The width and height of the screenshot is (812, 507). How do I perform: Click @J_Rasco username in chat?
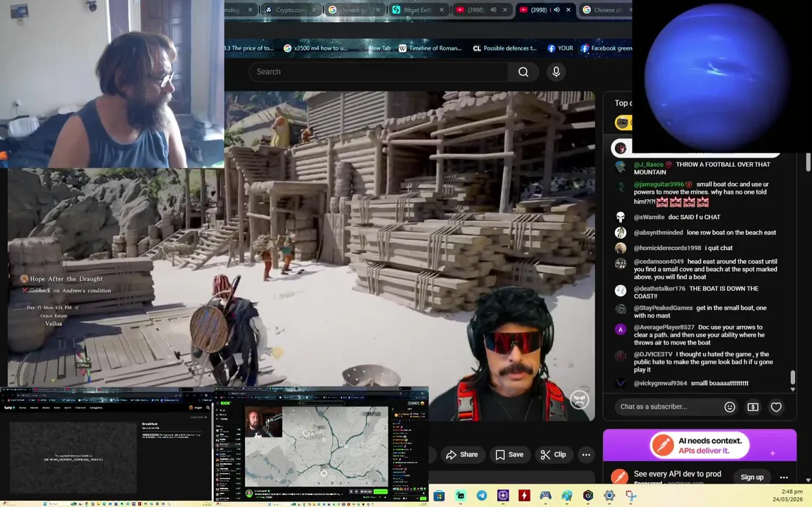(x=648, y=164)
